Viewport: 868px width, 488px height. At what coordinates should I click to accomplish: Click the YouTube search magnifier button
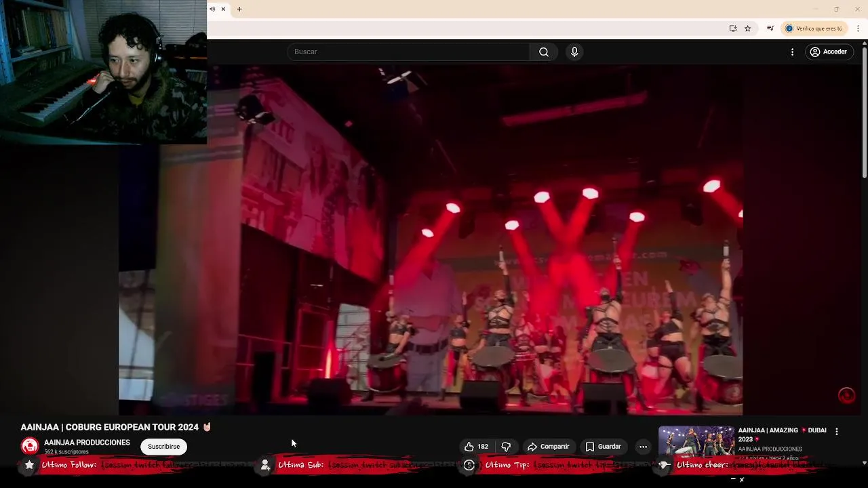(544, 52)
